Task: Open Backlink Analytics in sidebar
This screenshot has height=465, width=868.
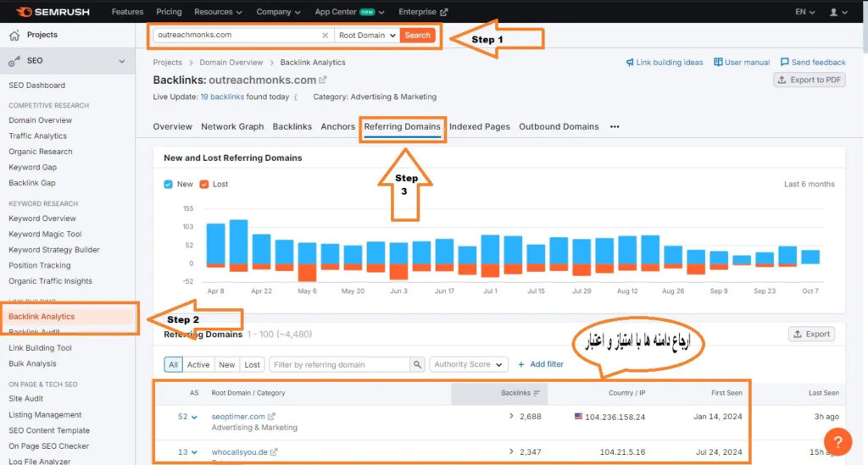Action: (x=42, y=317)
